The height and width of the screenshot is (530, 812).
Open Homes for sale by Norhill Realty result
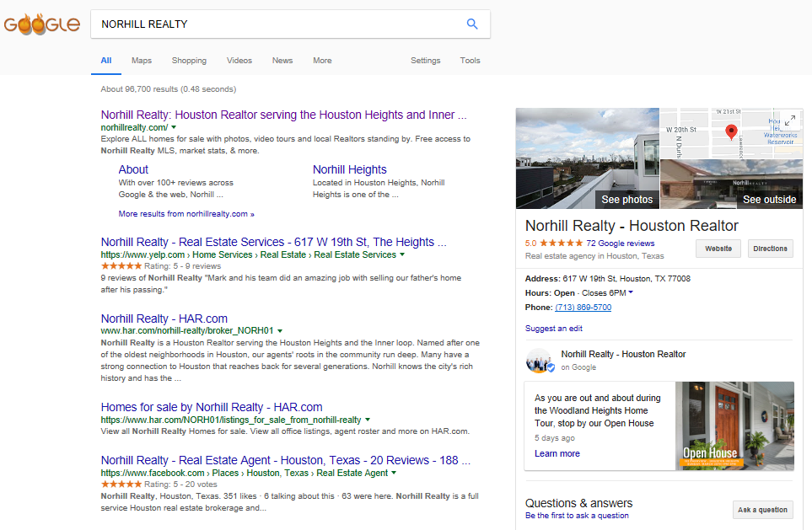click(212, 407)
